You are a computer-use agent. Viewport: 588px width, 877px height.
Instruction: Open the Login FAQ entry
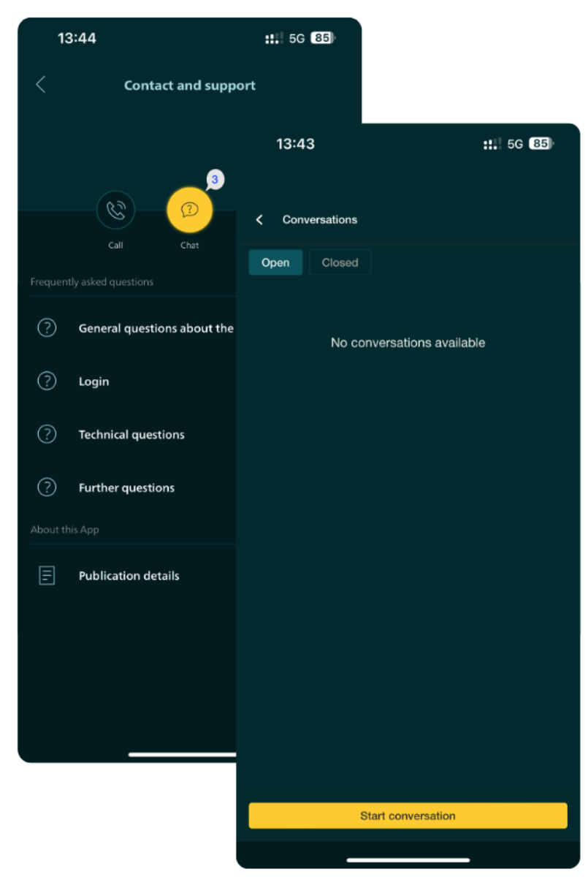tap(94, 381)
